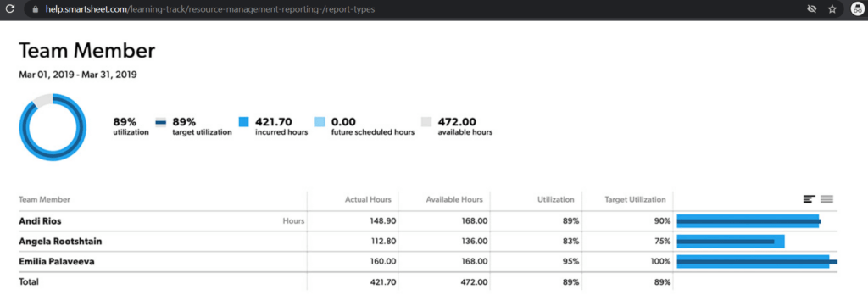Viewport: 868px width, 306px height.
Task: Click the utilization donut chart
Action: (53, 127)
